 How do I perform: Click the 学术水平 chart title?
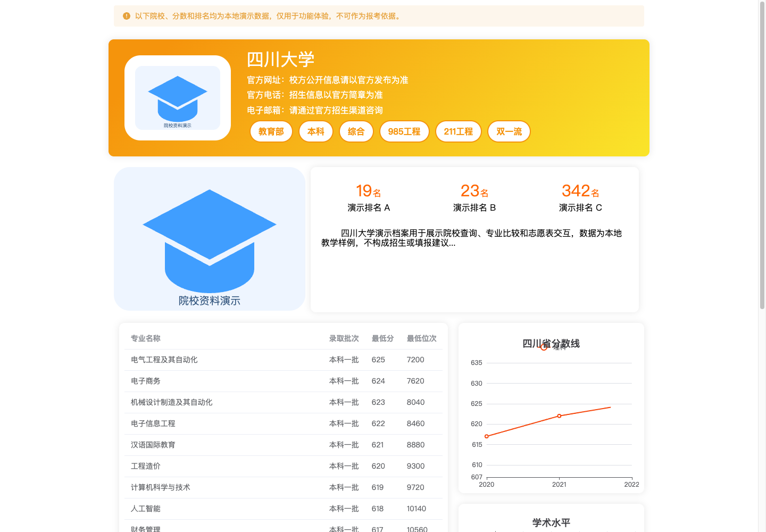coord(551,522)
